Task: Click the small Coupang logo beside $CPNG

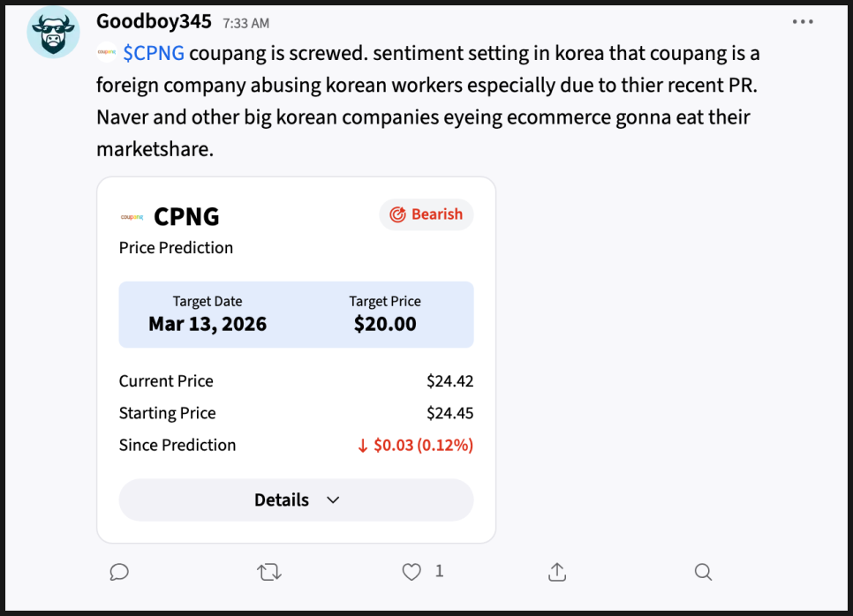Action: (107, 53)
